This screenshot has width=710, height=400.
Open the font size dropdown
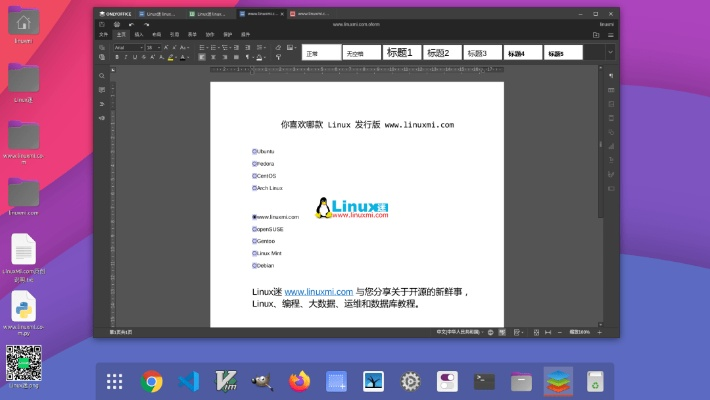pos(159,48)
